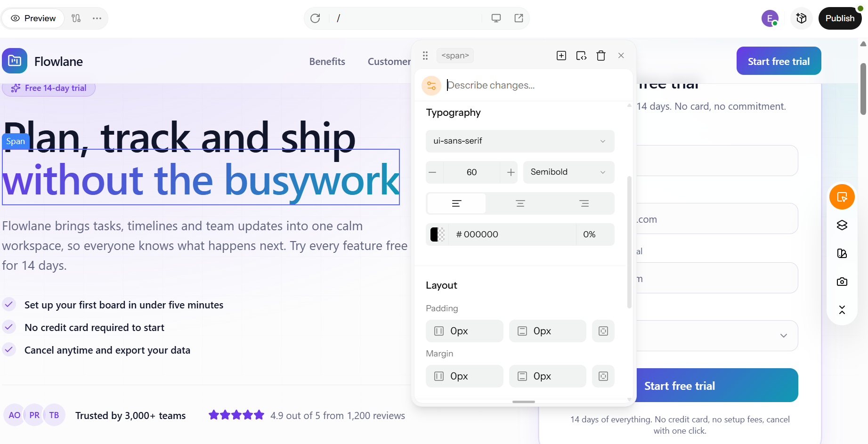Click the Publish button
The image size is (868, 444).
click(840, 18)
